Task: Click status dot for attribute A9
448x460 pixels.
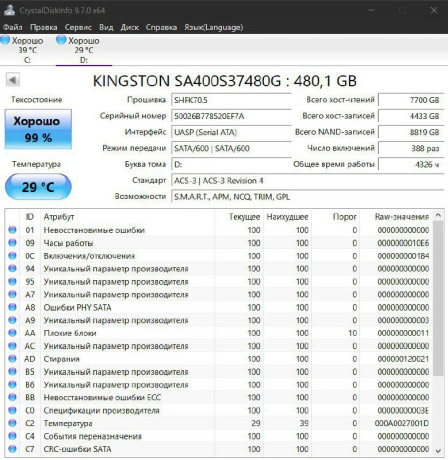Action: 12,320
